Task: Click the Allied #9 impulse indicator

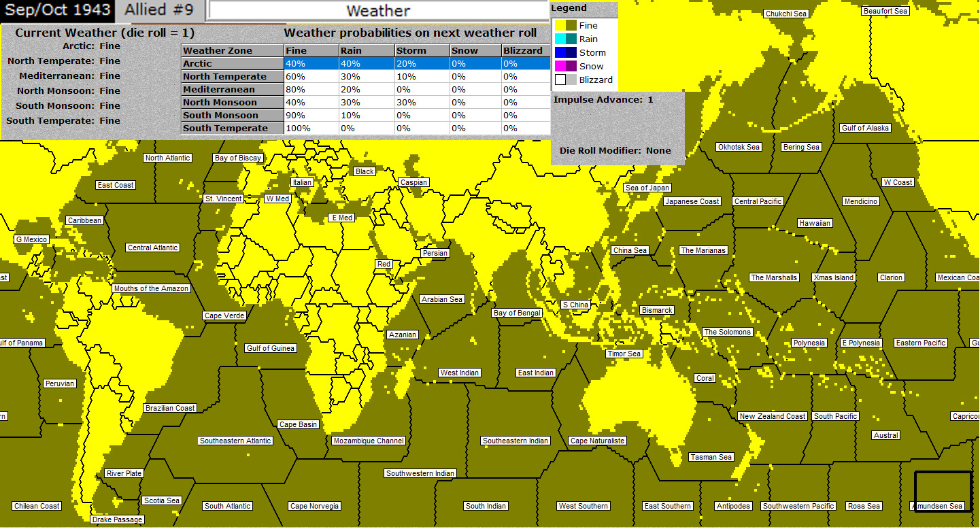Action: pos(159,10)
